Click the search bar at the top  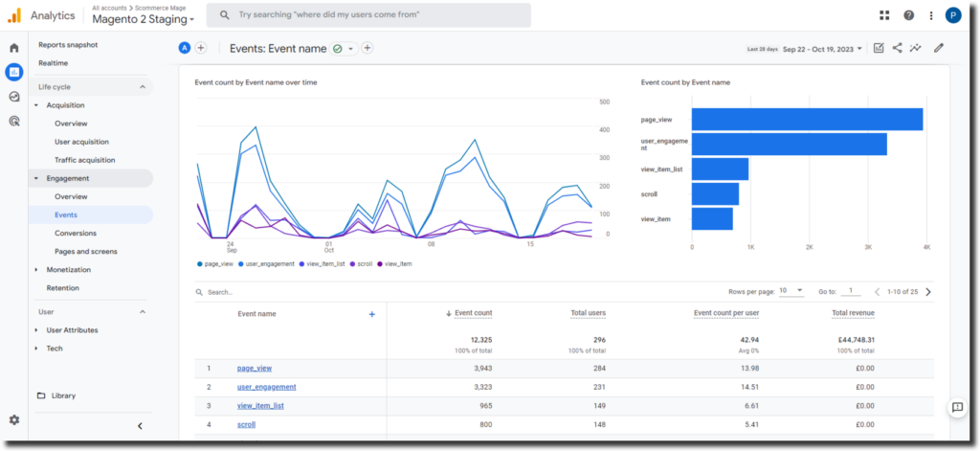[x=368, y=15]
